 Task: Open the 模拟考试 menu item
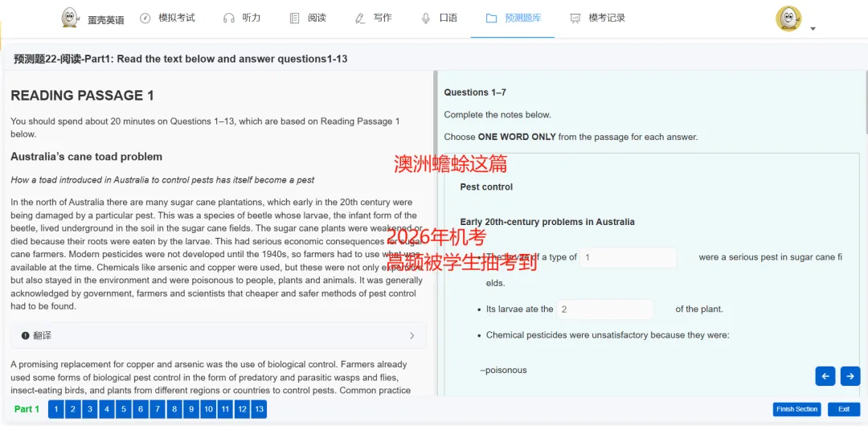pyautogui.click(x=167, y=18)
